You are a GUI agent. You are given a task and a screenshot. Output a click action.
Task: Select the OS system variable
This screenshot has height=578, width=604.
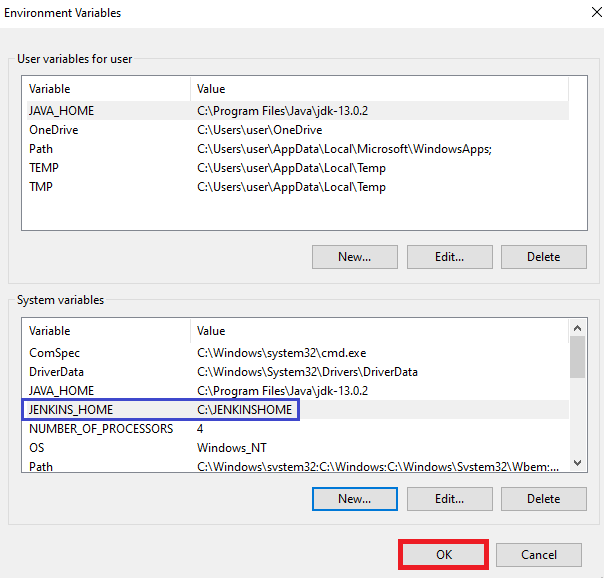point(298,447)
